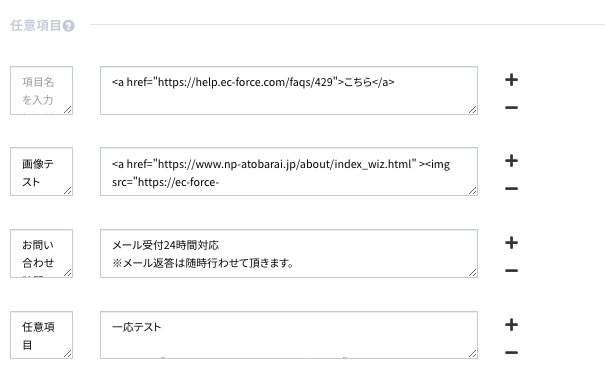
Task: Click the 一応テスト value field
Action: point(289,335)
